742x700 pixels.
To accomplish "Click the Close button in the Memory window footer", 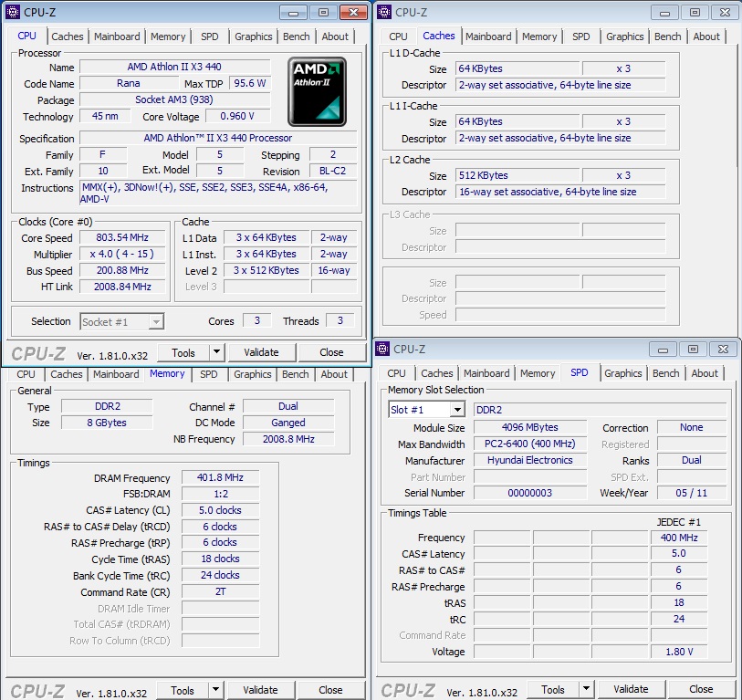I will click(330, 690).
